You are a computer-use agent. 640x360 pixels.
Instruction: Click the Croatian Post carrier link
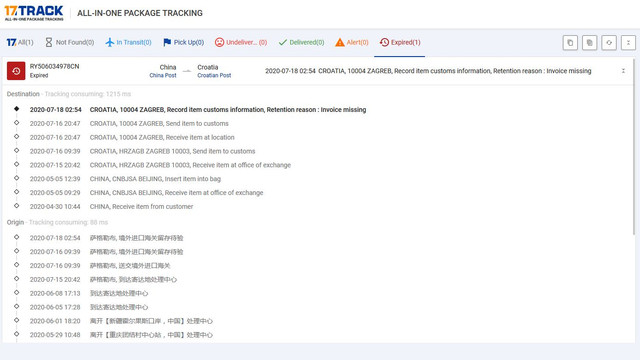214,75
